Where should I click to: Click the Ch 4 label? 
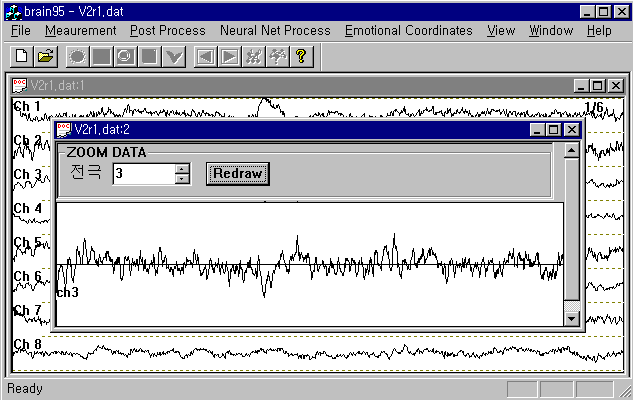tap(27, 208)
